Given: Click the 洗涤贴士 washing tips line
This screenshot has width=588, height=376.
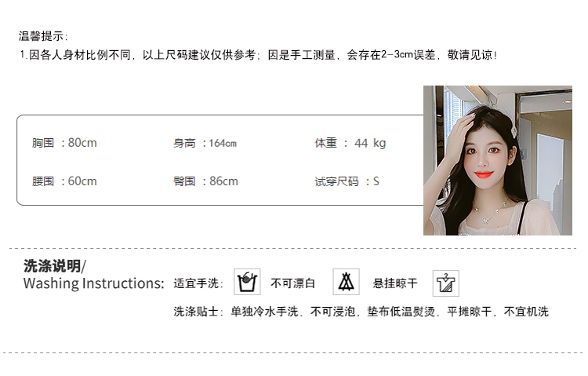Looking at the screenshot, I should coord(361,312).
